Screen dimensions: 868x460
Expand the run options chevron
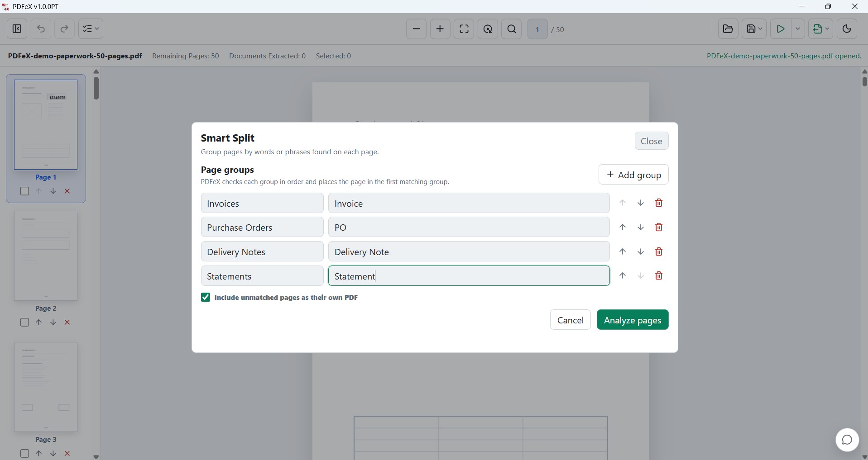tap(798, 29)
